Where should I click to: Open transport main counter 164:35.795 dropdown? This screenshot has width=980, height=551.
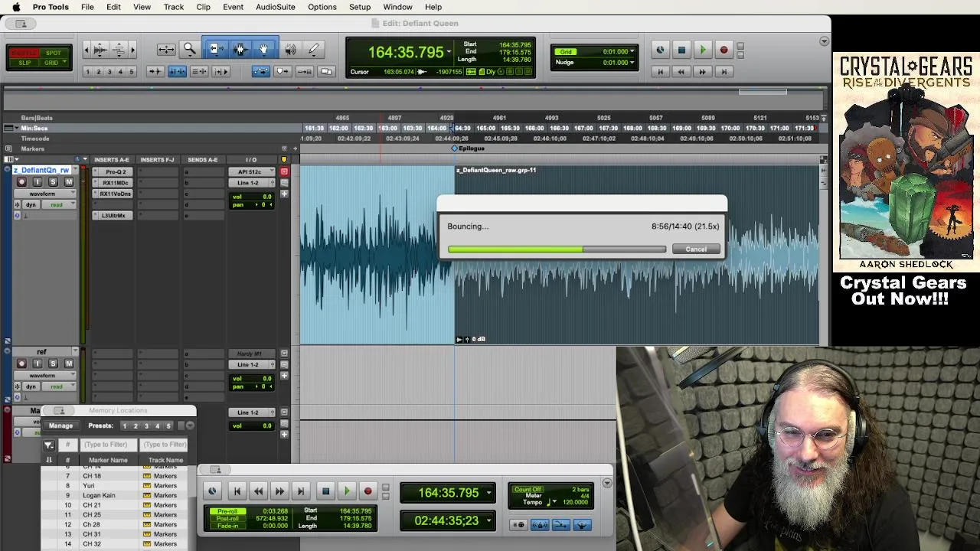pos(488,494)
